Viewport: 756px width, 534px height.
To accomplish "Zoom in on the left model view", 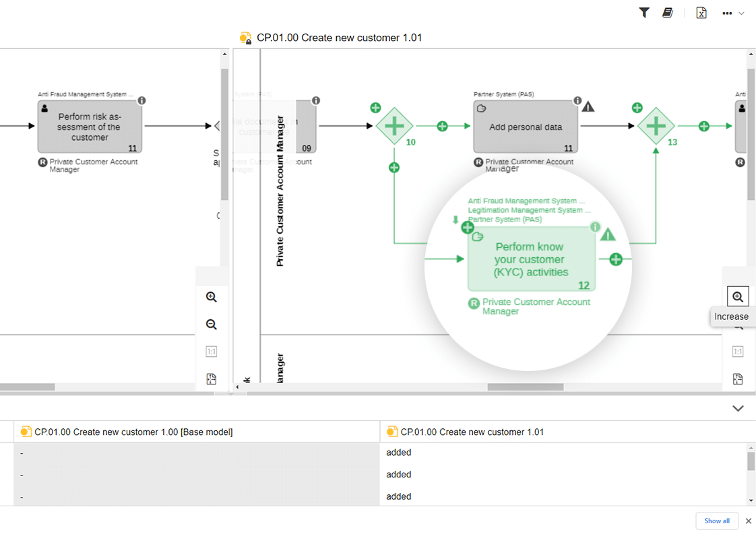I will [x=212, y=297].
